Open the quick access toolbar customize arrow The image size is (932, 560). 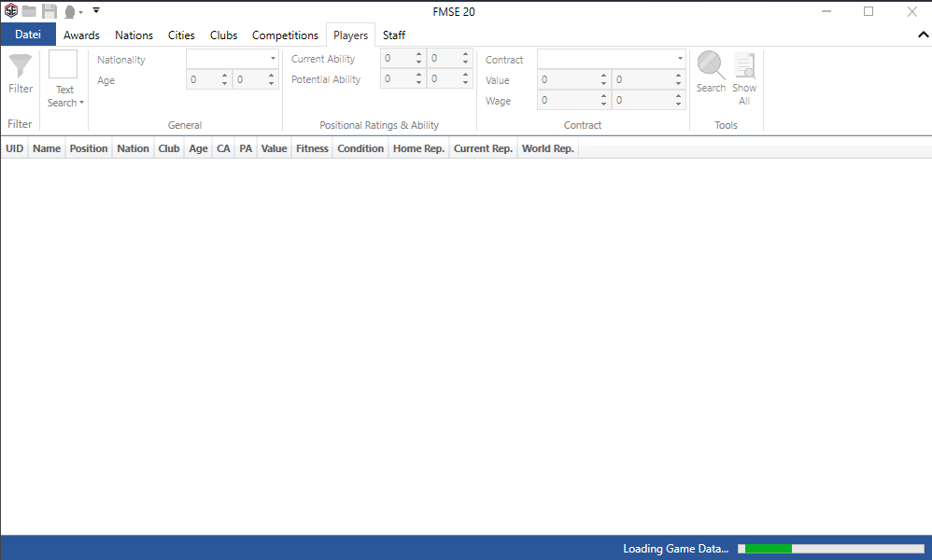pos(95,11)
